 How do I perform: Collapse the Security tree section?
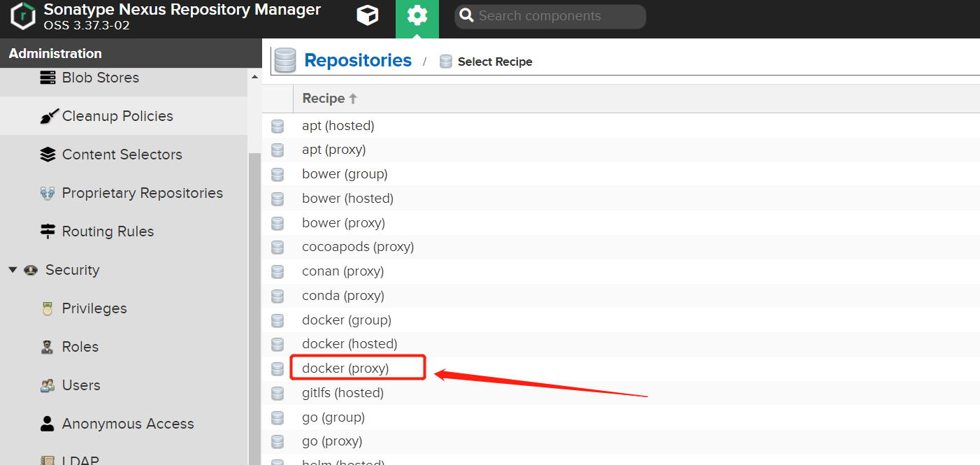tap(13, 270)
